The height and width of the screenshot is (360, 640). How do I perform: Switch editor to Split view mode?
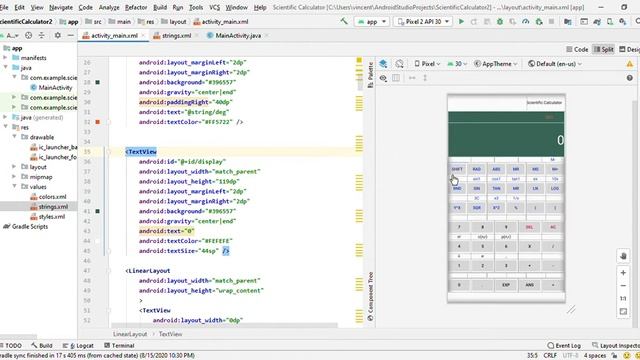(603, 49)
